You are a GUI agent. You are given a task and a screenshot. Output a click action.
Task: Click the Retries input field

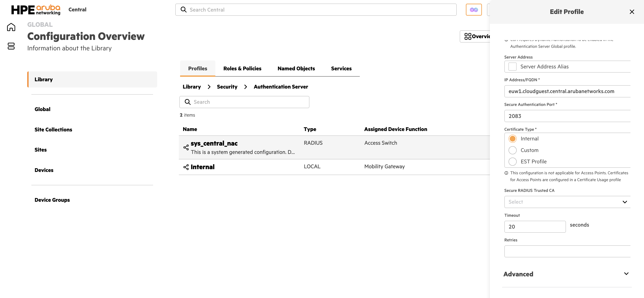[x=567, y=251]
